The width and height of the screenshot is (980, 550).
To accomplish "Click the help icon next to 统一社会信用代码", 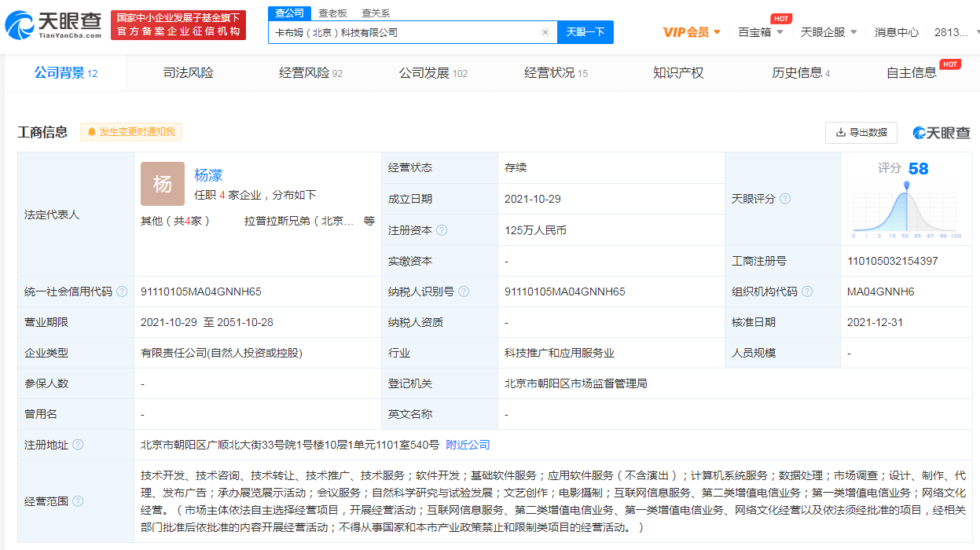I will [122, 291].
